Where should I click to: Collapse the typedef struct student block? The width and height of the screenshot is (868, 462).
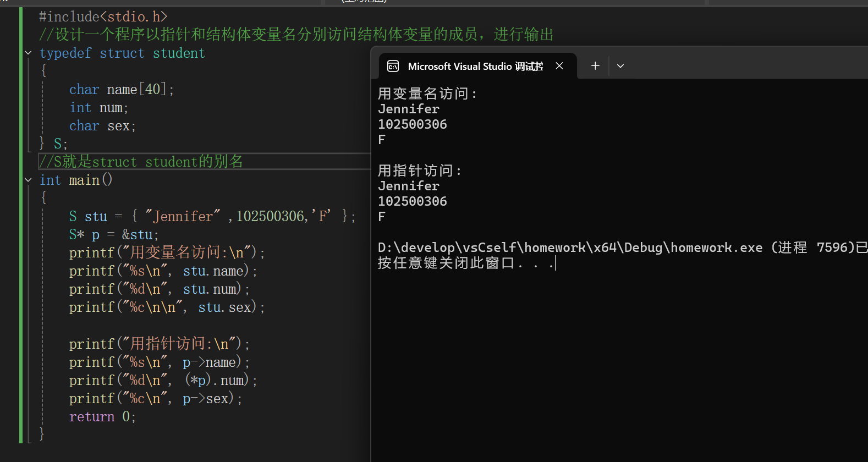point(28,53)
